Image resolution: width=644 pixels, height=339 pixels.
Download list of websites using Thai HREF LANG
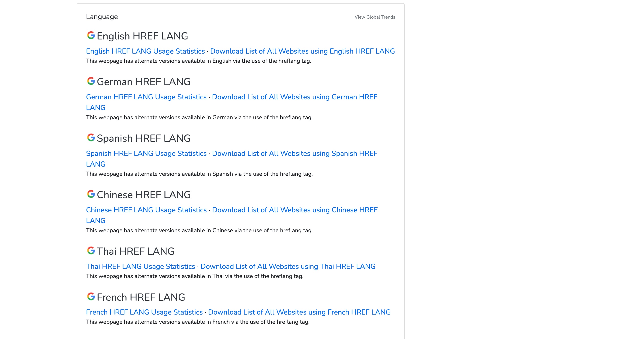click(288, 266)
